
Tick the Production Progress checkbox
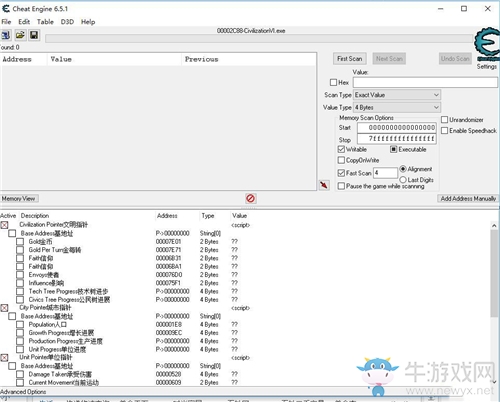20,341
